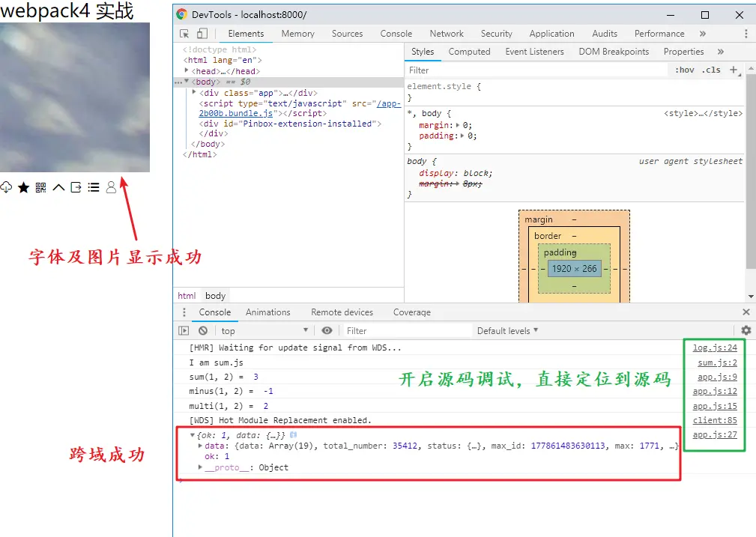Open the Audits tab
This screenshot has width=756, height=537.
click(x=605, y=34)
